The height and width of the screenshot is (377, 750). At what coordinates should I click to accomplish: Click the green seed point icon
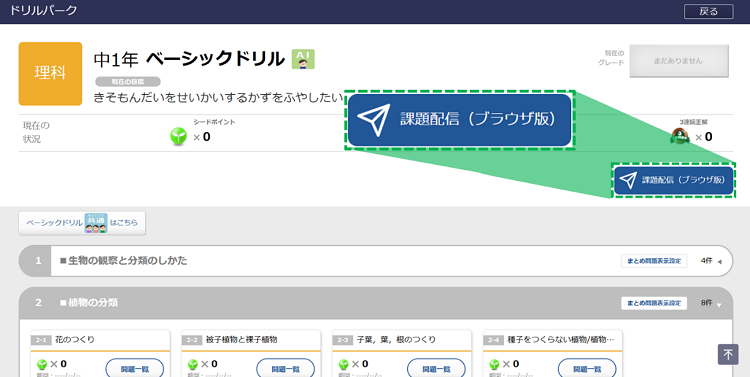click(178, 137)
